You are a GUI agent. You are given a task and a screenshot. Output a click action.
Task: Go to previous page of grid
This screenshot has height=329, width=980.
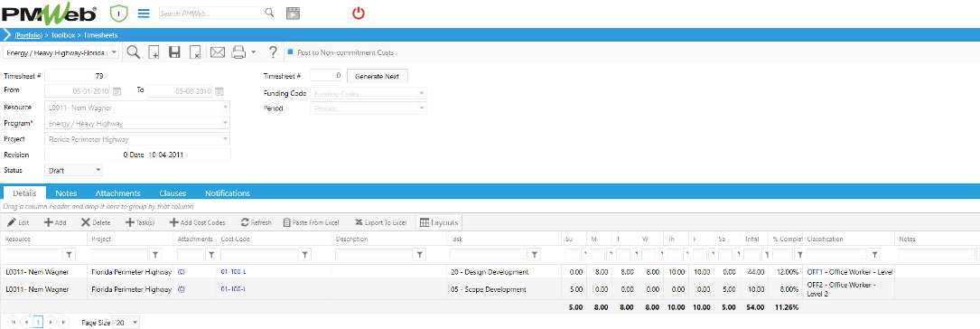pos(25,322)
